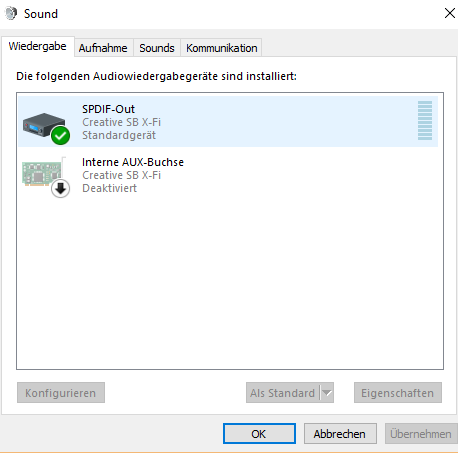Viewport: 458px width, 453px height.
Task: Switch to the Wiedergabe tab
Action: coord(38,46)
